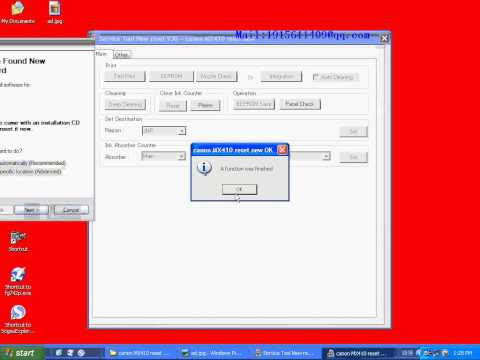480x360 pixels.
Task: Click the EEPROM Save button
Action: (254, 104)
